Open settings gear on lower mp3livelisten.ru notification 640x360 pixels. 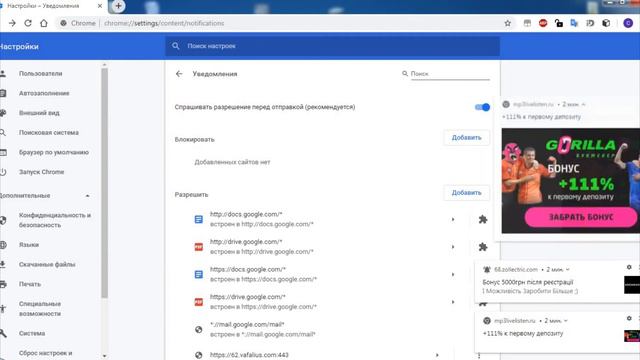[629, 318]
